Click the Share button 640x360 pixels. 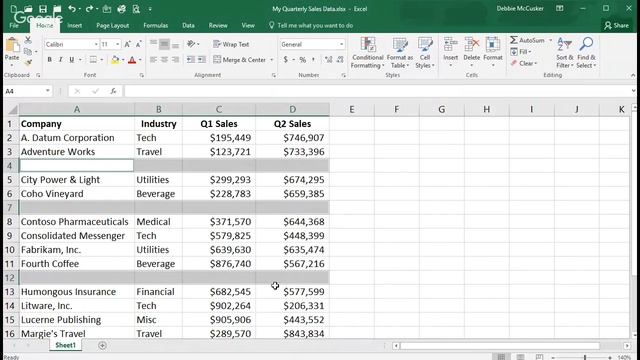(616, 25)
